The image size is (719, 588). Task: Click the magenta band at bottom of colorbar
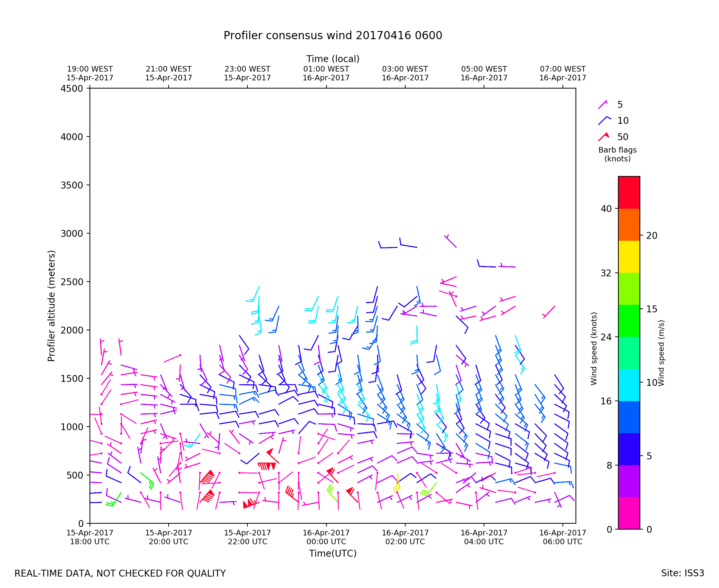tap(629, 513)
